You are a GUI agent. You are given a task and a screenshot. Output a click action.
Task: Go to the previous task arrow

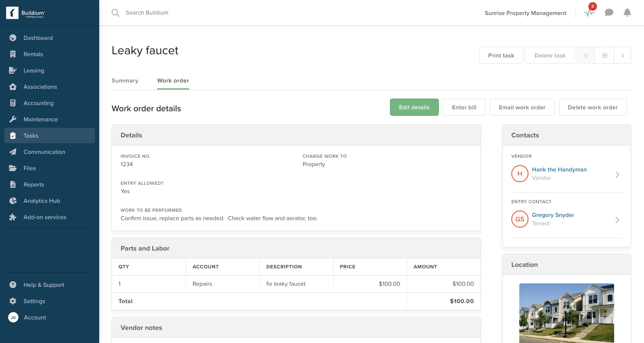tap(586, 55)
